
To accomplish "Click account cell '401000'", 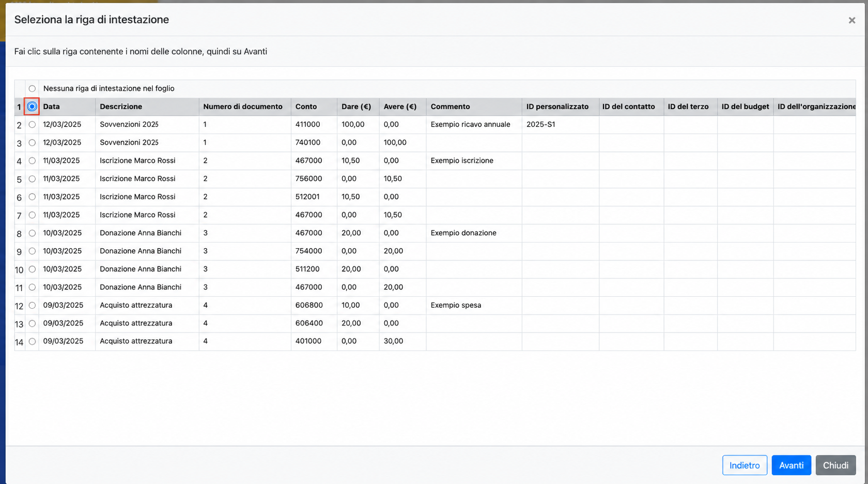I will pyautogui.click(x=314, y=342).
